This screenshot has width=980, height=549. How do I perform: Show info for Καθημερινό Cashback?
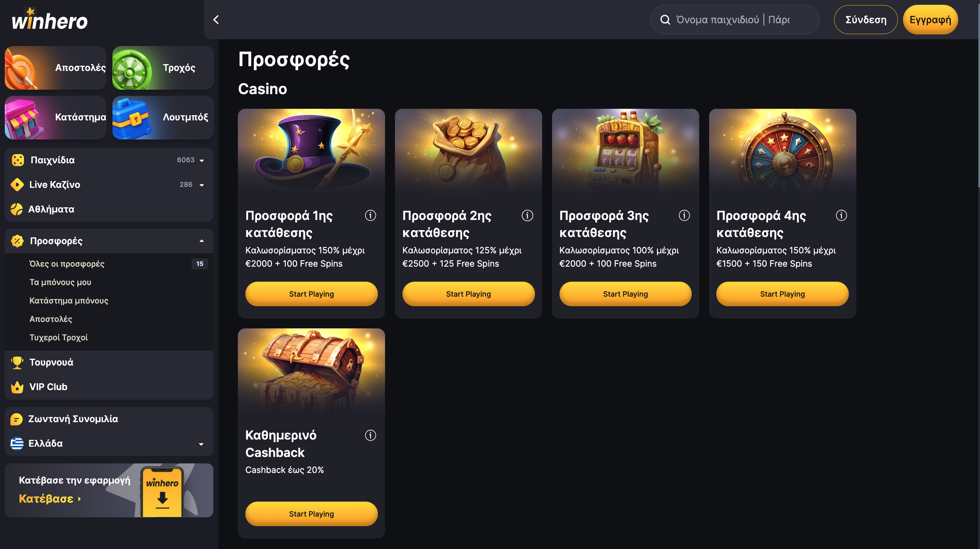(370, 435)
